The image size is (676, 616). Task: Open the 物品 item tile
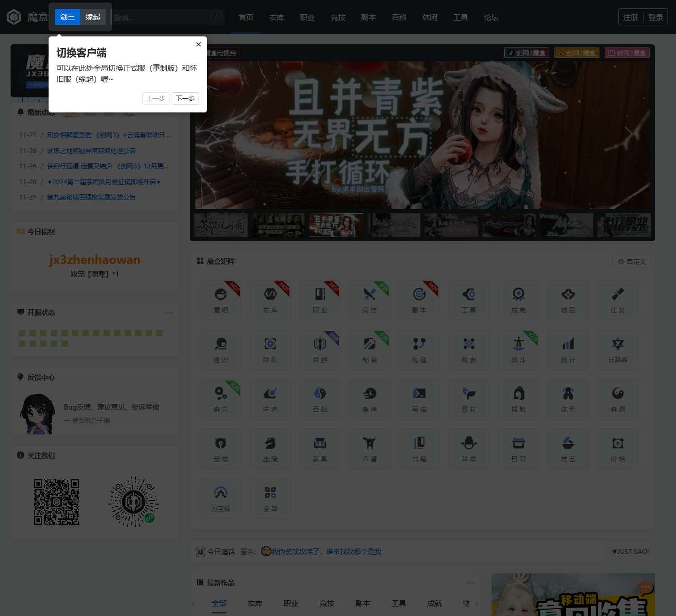pyautogui.click(x=568, y=299)
